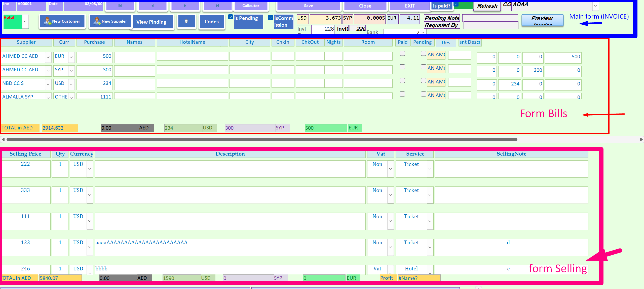
Task: Open the Codes button
Action: 211,22
